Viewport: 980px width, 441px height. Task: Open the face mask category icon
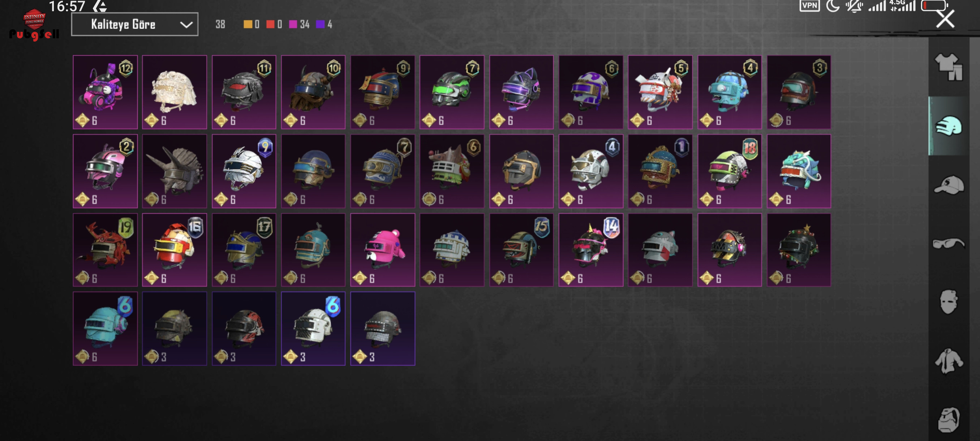coord(949,302)
